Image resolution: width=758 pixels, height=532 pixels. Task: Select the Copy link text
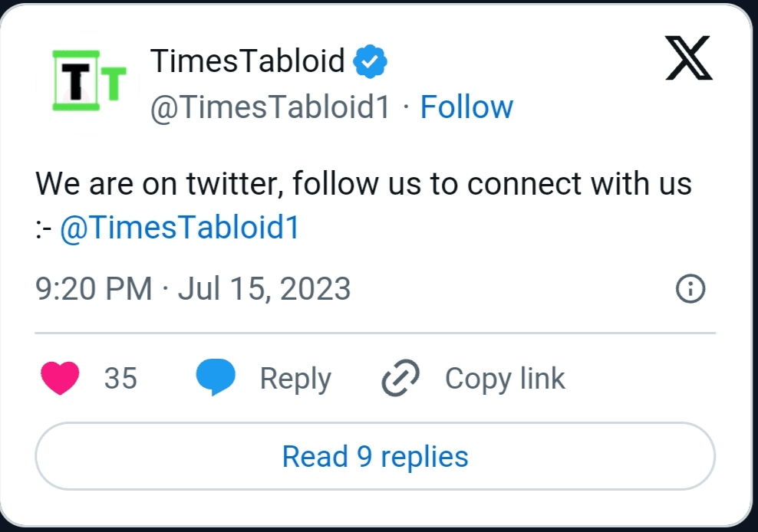[x=504, y=379]
